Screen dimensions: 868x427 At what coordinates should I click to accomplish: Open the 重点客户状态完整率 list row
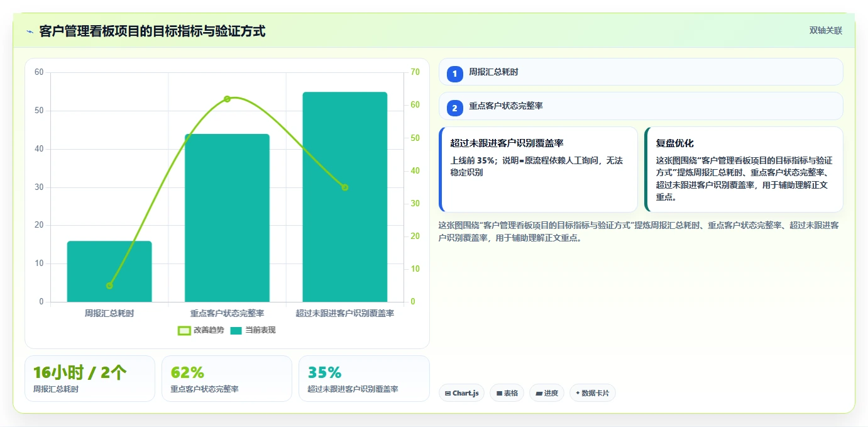click(640, 106)
